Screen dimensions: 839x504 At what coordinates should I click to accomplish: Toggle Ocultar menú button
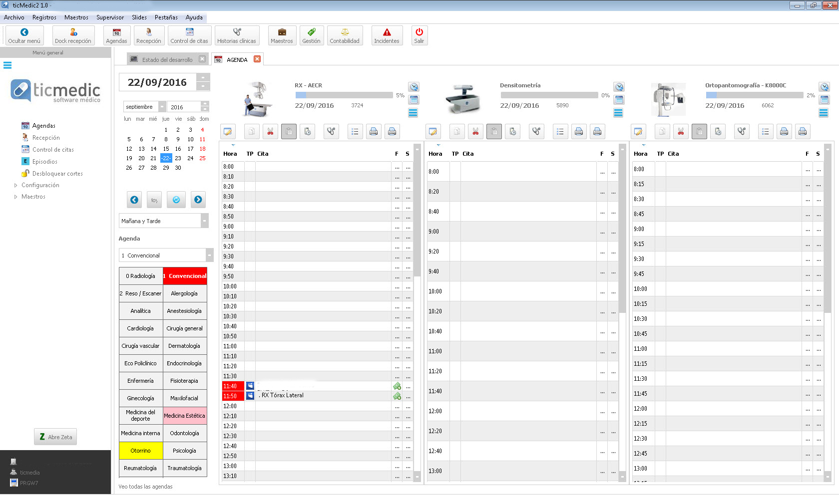click(x=24, y=35)
